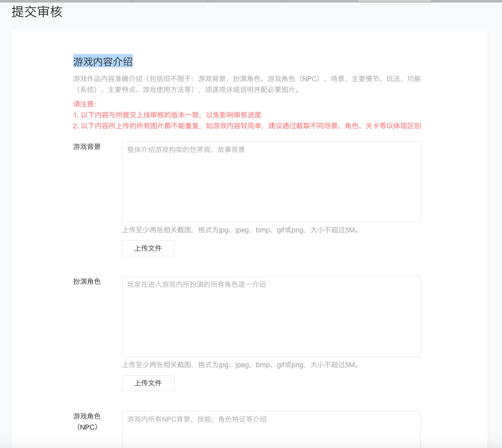The height and width of the screenshot is (448, 502).
Task: Click the gray description paragraph starting 游戏作品内容准确介绍
Action: tap(247, 84)
